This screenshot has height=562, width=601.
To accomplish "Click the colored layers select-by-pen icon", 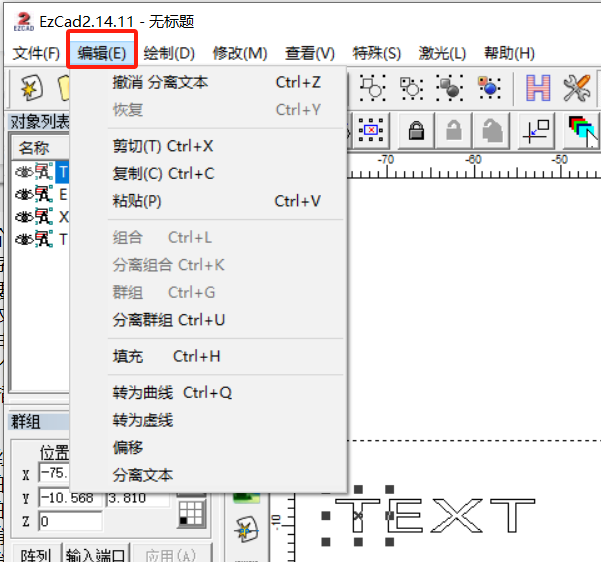I will tap(581, 131).
